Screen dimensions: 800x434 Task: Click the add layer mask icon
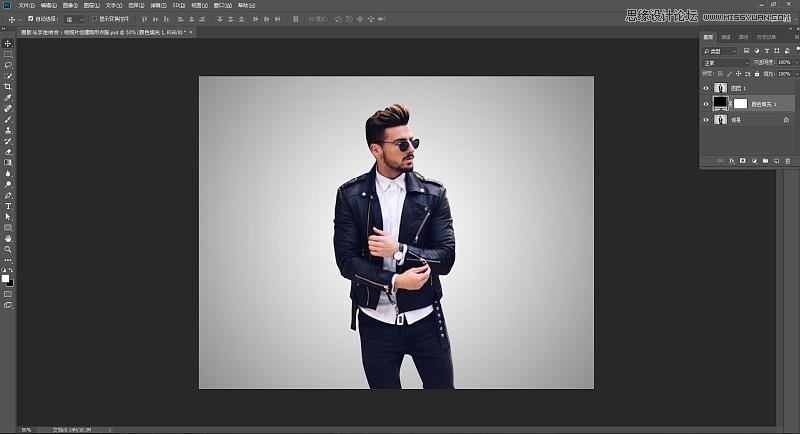[742, 160]
